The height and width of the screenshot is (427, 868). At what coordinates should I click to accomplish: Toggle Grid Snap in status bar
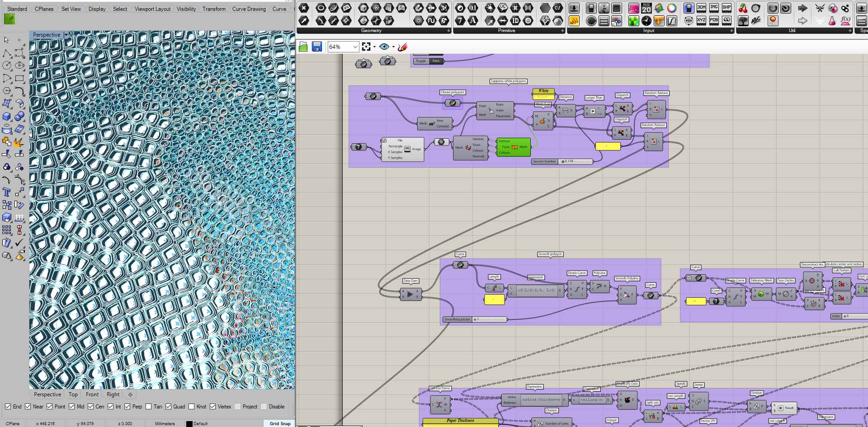280,423
